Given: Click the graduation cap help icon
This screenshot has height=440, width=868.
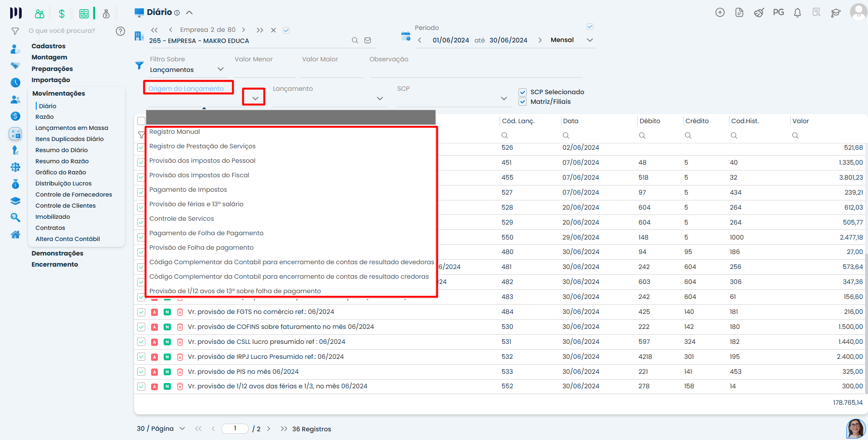Looking at the screenshot, I should click(836, 13).
